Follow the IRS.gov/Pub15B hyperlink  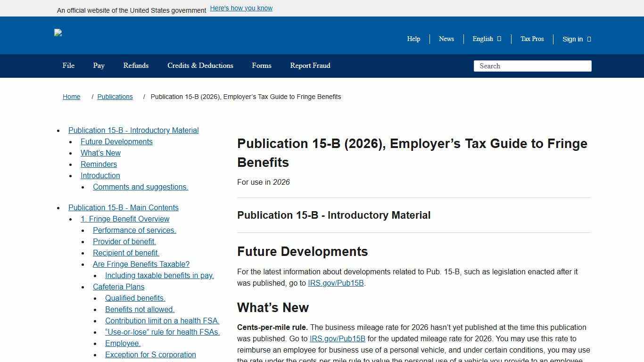point(336,283)
